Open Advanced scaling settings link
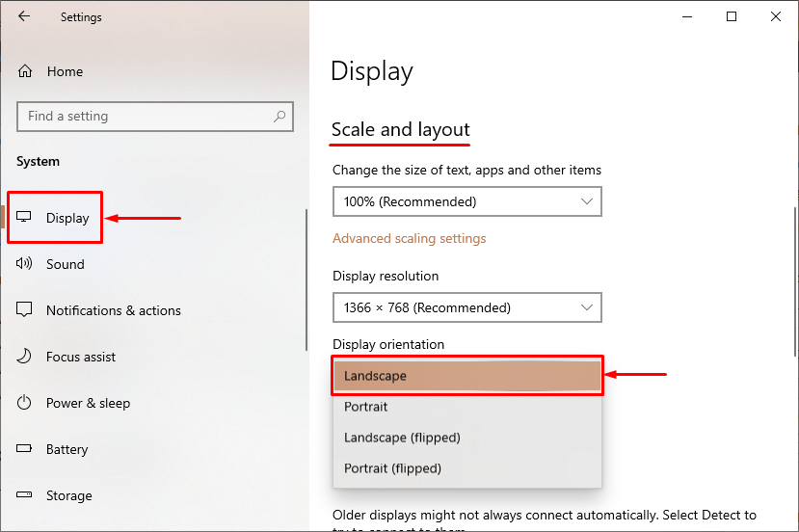This screenshot has width=799, height=532. [x=410, y=238]
